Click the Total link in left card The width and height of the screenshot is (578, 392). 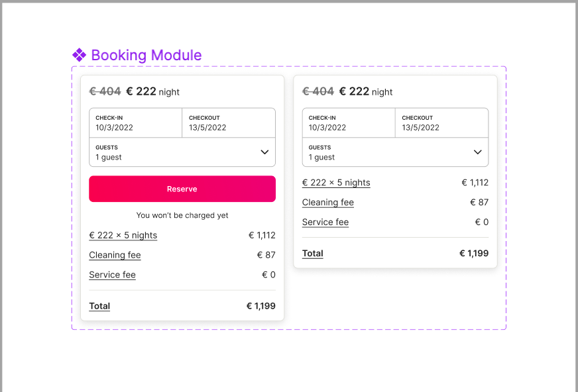[99, 306]
